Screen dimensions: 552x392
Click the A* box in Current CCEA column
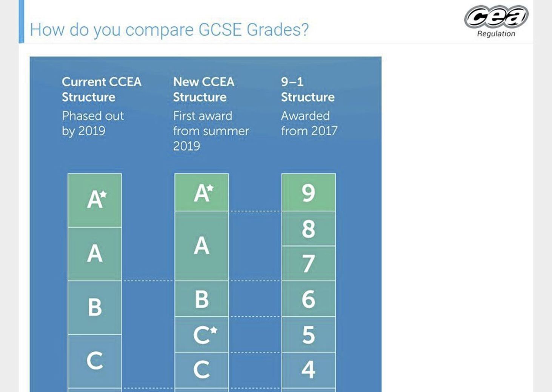tap(95, 200)
